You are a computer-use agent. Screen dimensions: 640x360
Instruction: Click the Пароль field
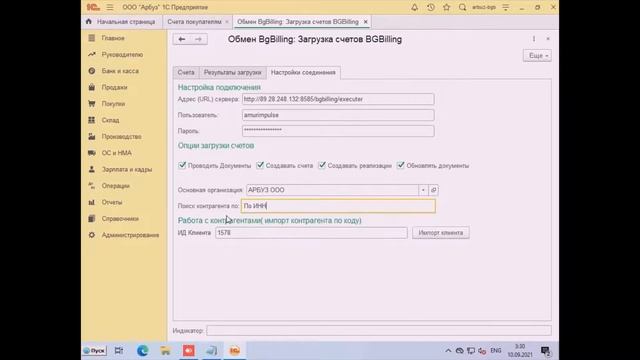click(x=338, y=131)
